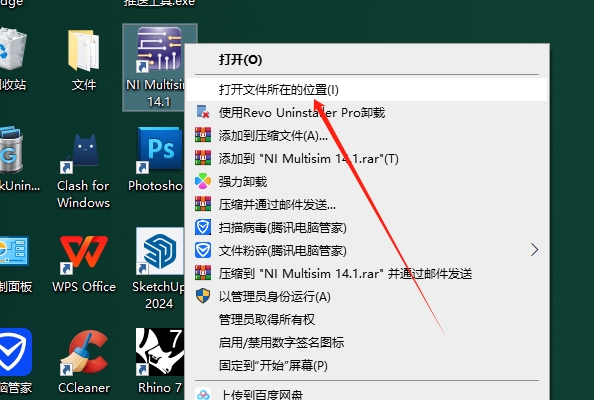Expand the 文件粉碎 submenu arrow
The height and width of the screenshot is (400, 594).
click(535, 250)
